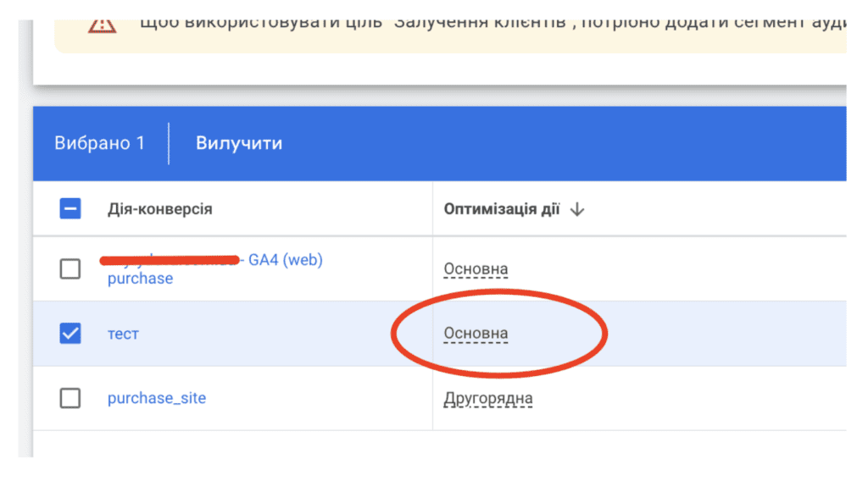Open Другорядна option for purchase_site row
This screenshot has width=868, height=492.
pyautogui.click(x=487, y=399)
